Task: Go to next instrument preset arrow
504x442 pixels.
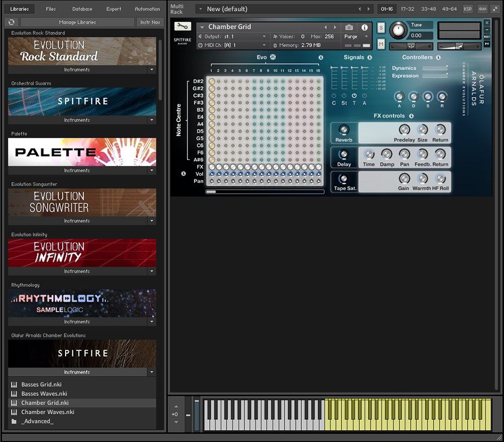Action: [335, 27]
